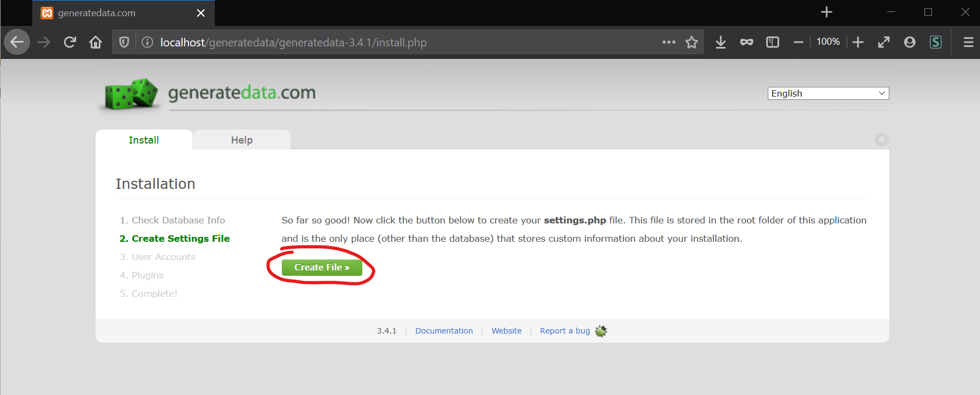Viewport: 980px width, 395px height.
Task: Click the browser forward arrow
Action: [44, 42]
